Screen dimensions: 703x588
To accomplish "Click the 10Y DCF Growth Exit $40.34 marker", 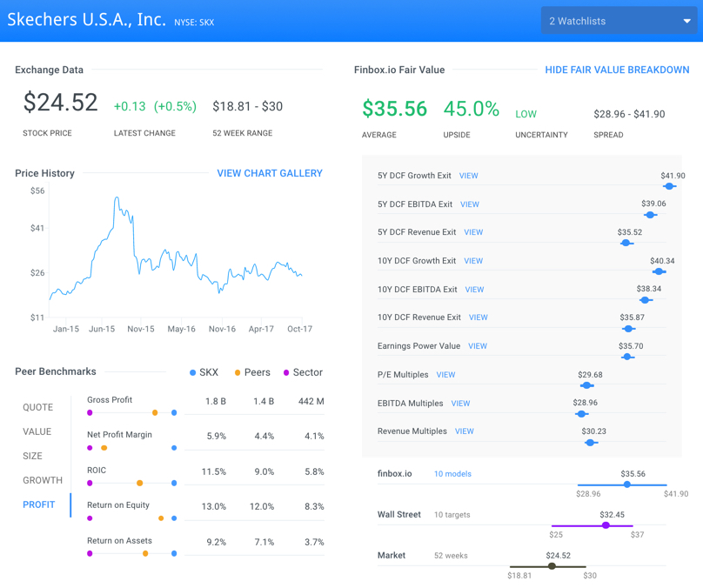I will 659,271.
